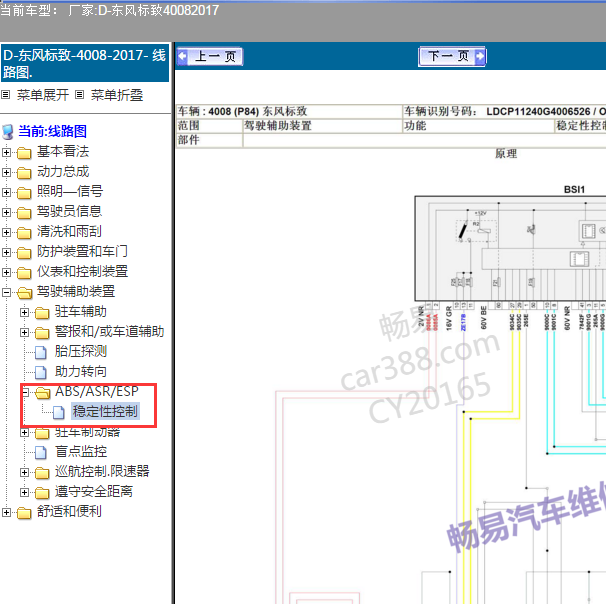Select the 基本看法 tree item
The width and height of the screenshot is (606, 604).
click(x=63, y=151)
